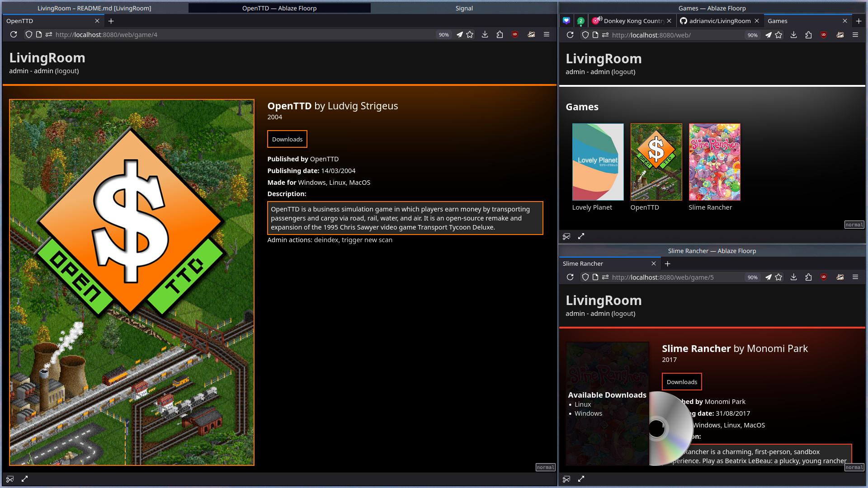868x488 pixels.
Task: Click the large OpenTTD cover art
Action: (132, 282)
